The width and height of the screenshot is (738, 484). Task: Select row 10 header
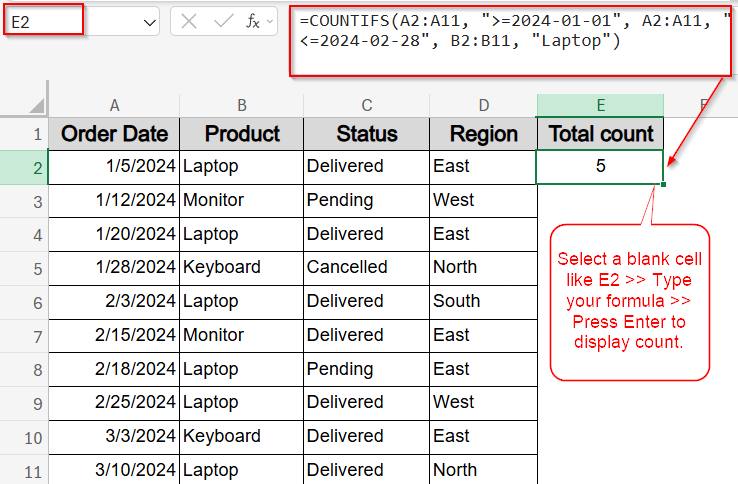coord(24,438)
